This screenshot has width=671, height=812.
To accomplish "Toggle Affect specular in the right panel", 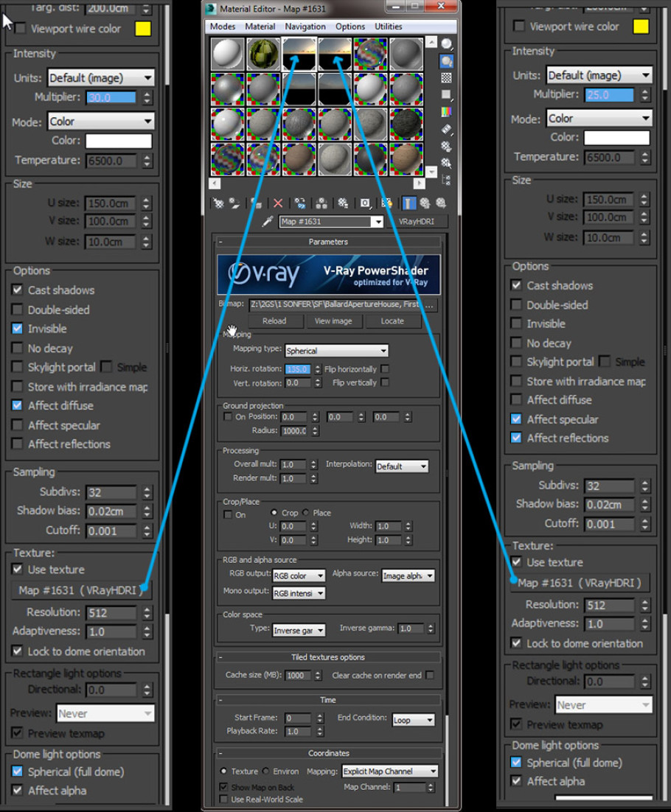I will [516, 419].
